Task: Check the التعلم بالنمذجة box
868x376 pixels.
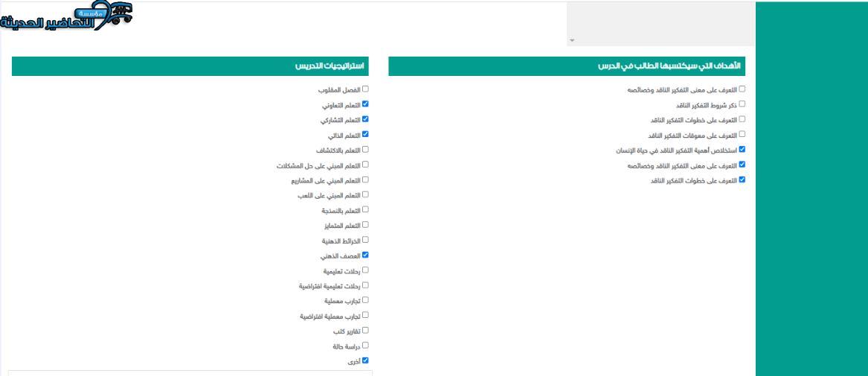Action: click(365, 210)
